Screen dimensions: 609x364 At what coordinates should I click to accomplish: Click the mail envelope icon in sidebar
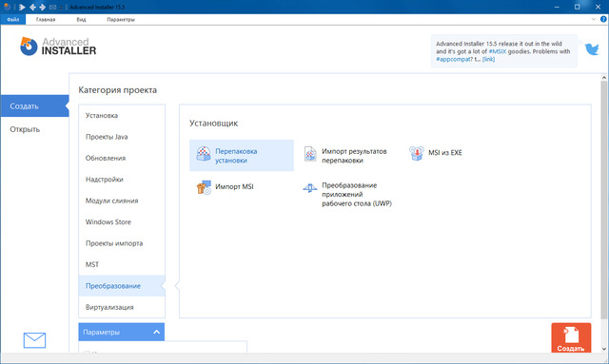click(34, 340)
